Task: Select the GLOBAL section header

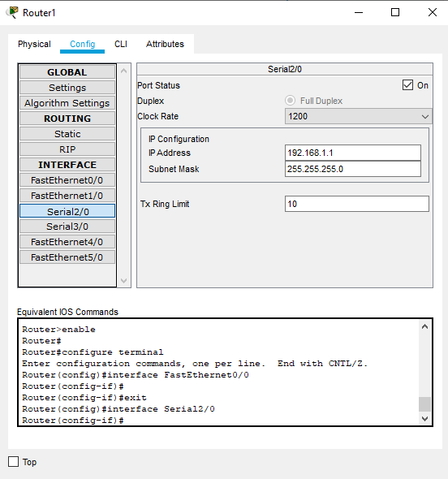Action: (67, 72)
